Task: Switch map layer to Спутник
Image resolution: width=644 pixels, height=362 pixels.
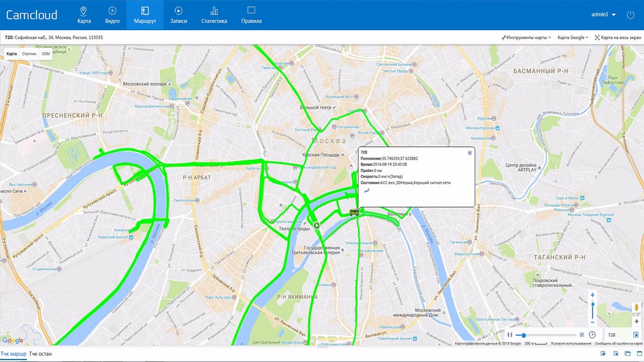Action: pos(29,54)
